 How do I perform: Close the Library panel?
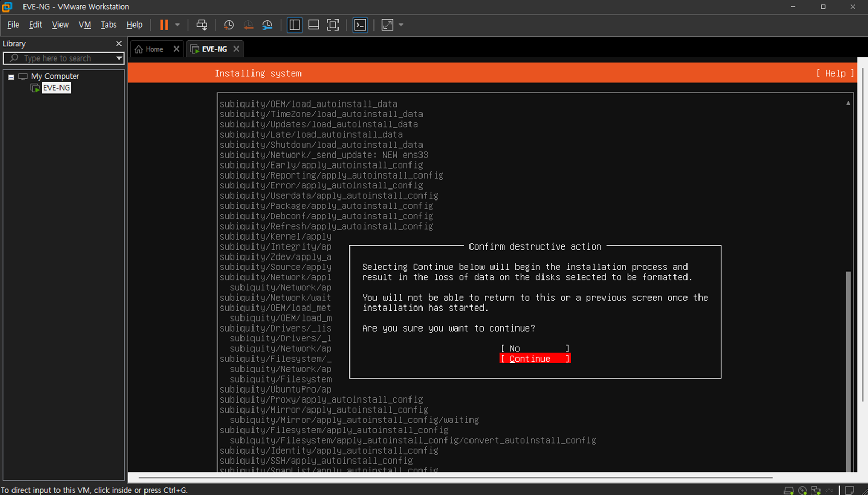tap(119, 43)
